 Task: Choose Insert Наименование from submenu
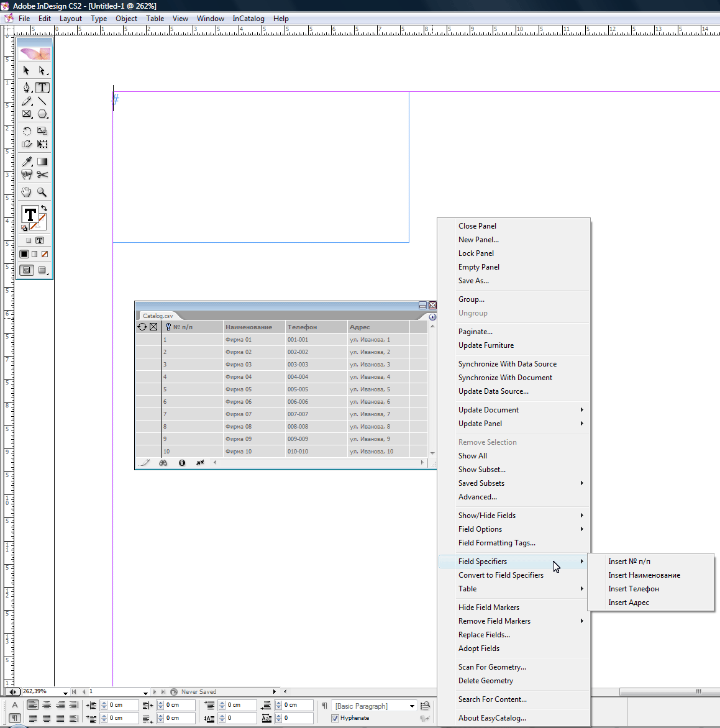pyautogui.click(x=650, y=575)
